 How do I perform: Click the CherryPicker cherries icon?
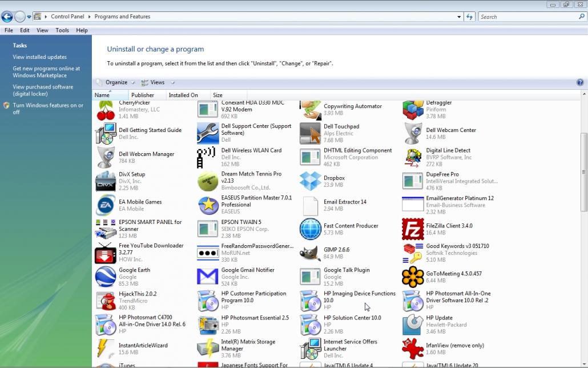pyautogui.click(x=106, y=110)
